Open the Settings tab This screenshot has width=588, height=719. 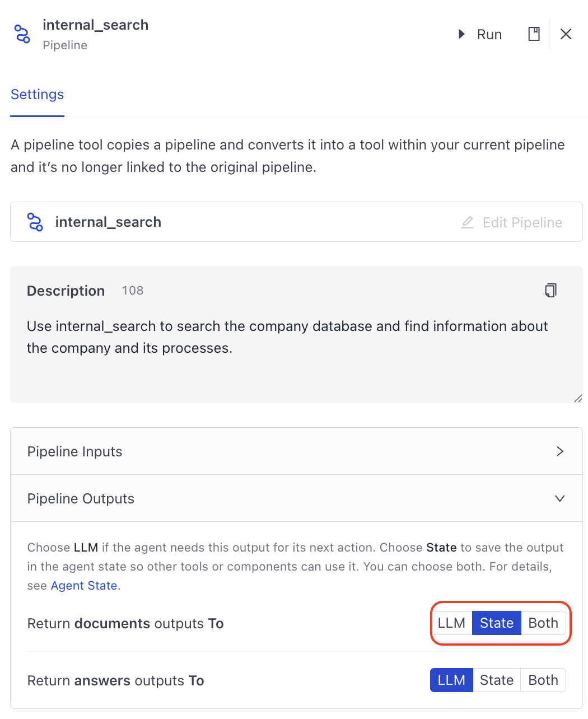pos(37,95)
